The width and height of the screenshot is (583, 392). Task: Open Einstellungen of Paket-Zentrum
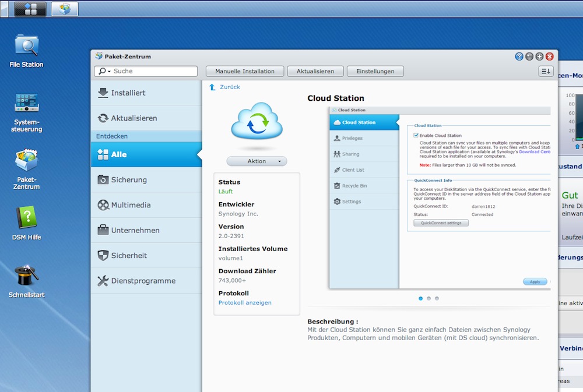pos(375,71)
